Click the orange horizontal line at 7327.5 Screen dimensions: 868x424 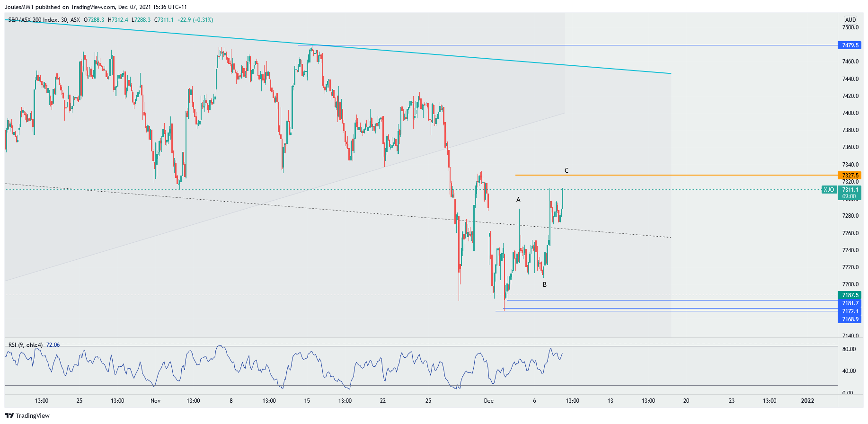tap(677, 175)
